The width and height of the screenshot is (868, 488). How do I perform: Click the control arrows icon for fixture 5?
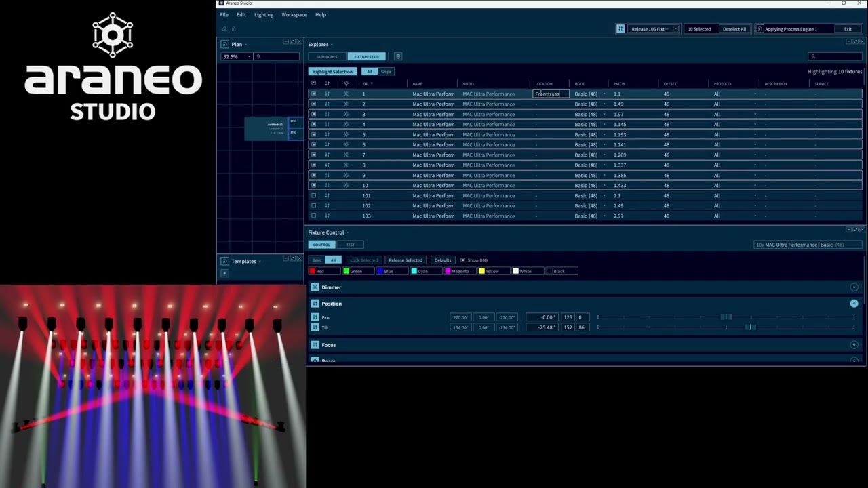(x=327, y=135)
